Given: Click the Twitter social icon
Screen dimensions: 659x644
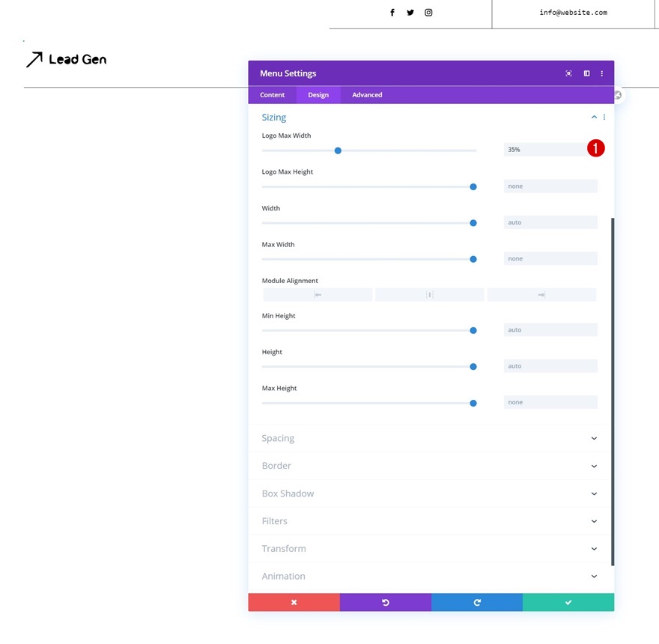Looking at the screenshot, I should click(x=410, y=13).
